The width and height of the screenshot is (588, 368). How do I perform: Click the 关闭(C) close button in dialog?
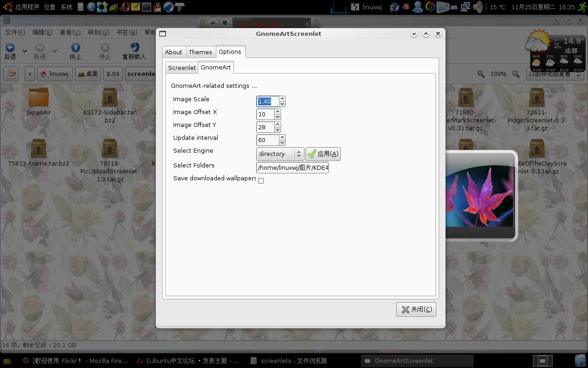tap(416, 310)
